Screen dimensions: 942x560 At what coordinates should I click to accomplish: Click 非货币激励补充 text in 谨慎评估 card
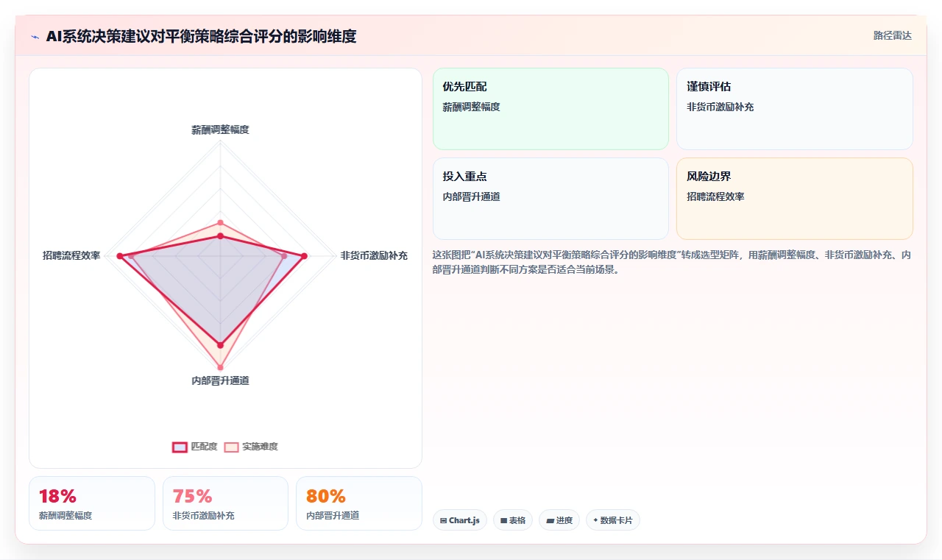click(x=720, y=107)
